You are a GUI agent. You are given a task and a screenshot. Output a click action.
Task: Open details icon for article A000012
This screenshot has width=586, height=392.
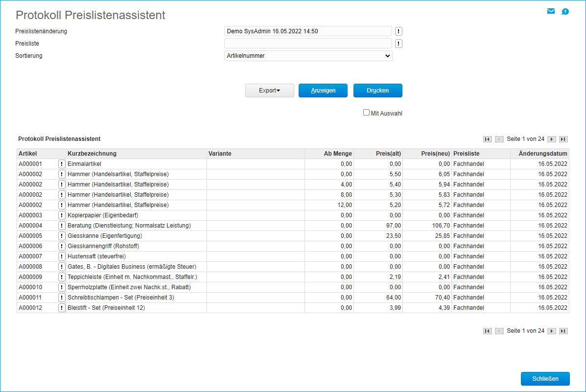[x=62, y=308]
